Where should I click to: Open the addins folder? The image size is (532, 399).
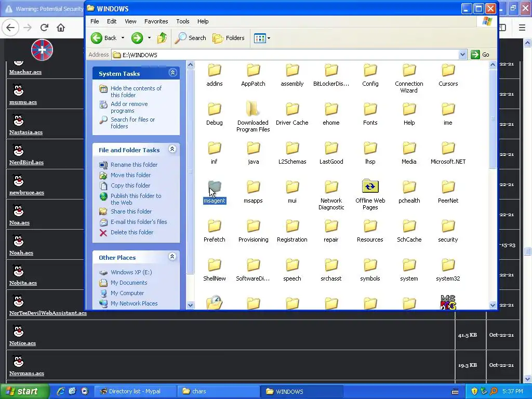click(x=215, y=75)
